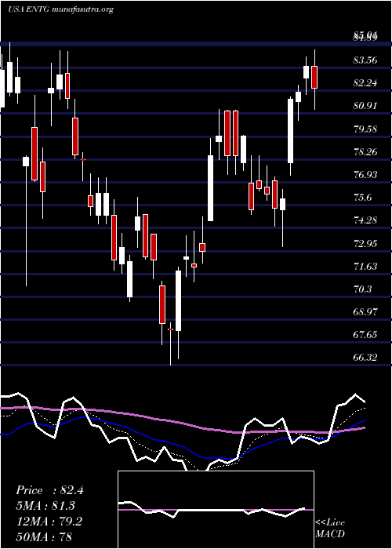The height and width of the screenshot is (549, 392).
Task: Select the 76.93 price label
Action: click(x=366, y=174)
